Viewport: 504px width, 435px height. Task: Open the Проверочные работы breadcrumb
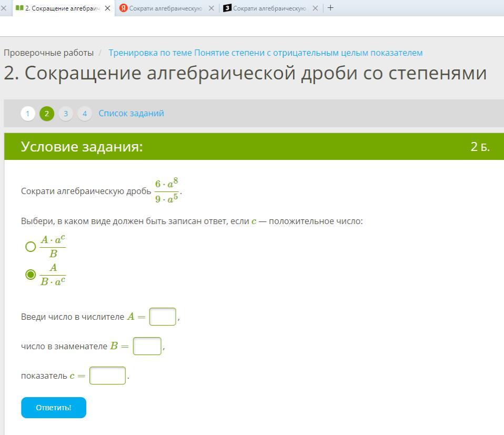[48, 53]
